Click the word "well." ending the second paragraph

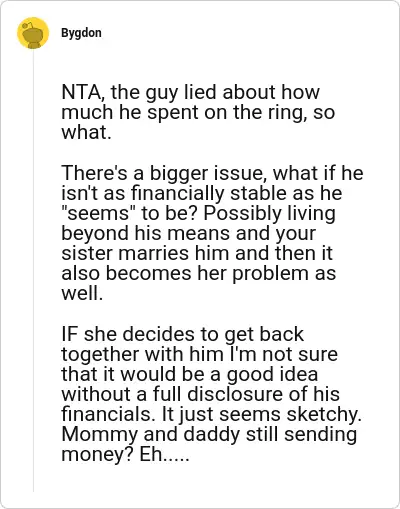pos(82,294)
